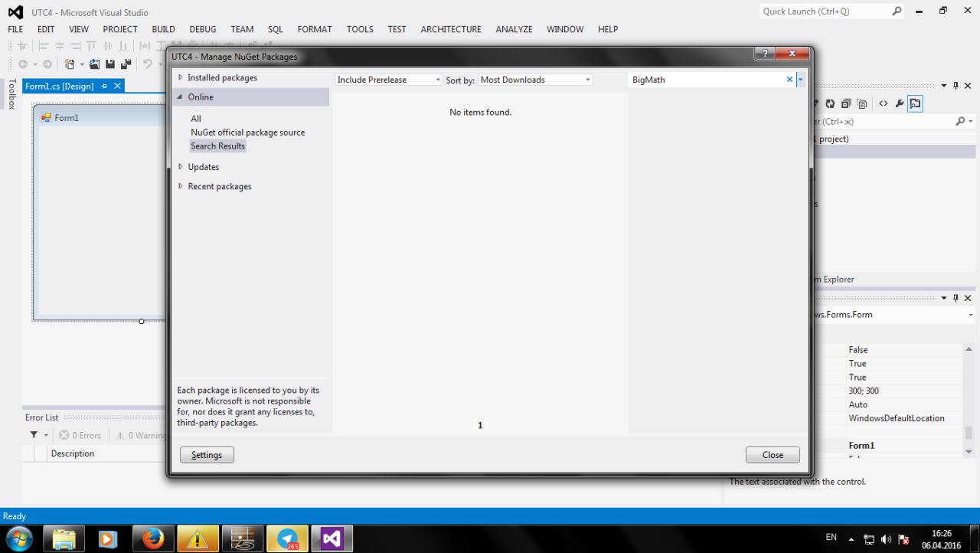Open Firefox from the taskbar

point(153,538)
